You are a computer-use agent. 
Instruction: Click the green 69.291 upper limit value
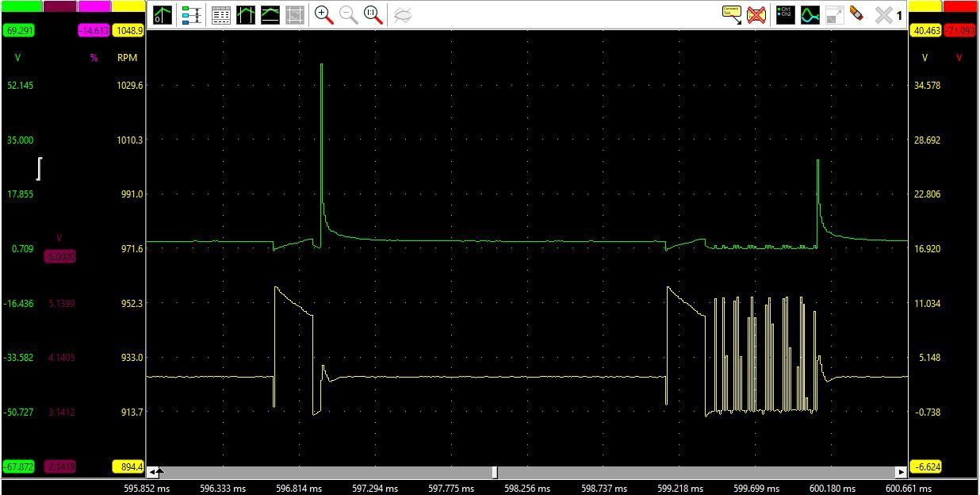pos(19,31)
